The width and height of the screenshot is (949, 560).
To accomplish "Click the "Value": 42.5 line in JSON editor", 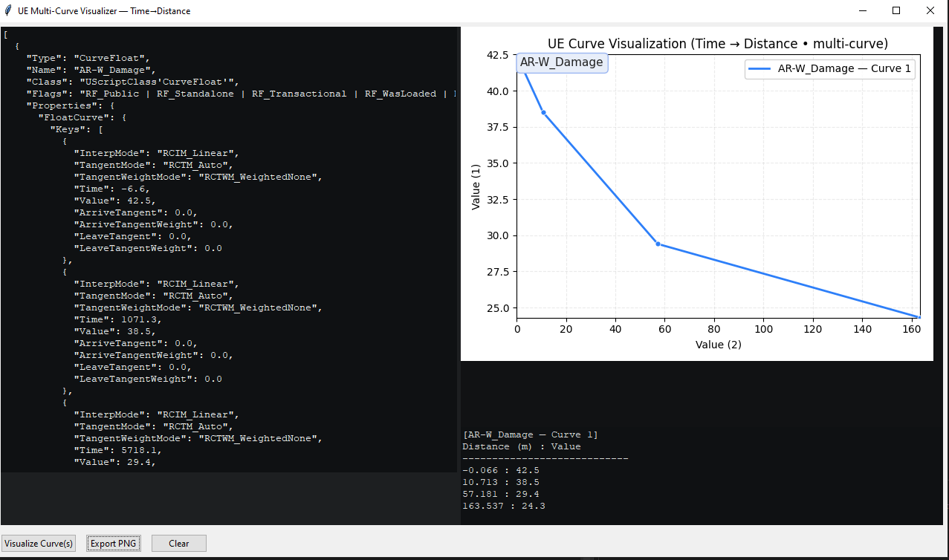I will (x=110, y=201).
